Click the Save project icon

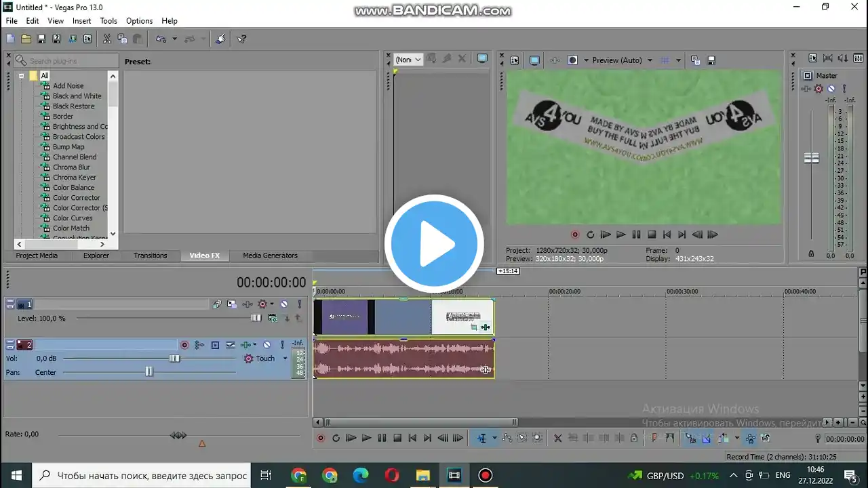(x=41, y=39)
